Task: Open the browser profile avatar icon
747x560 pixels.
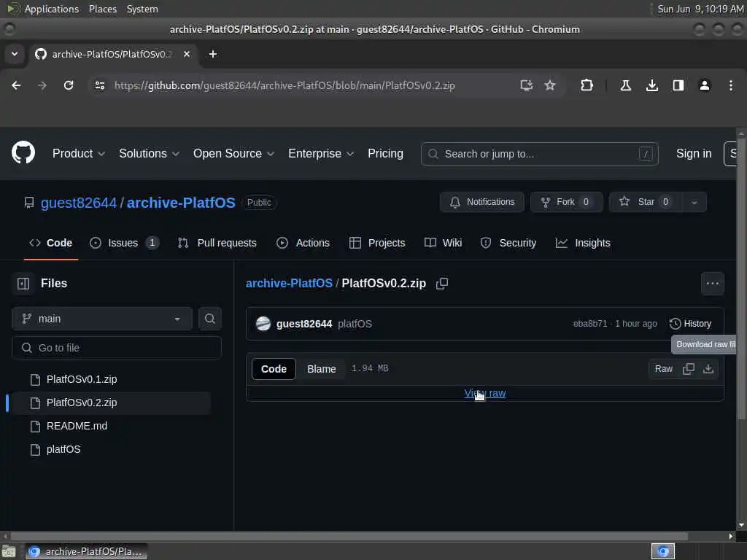Action: pyautogui.click(x=704, y=85)
